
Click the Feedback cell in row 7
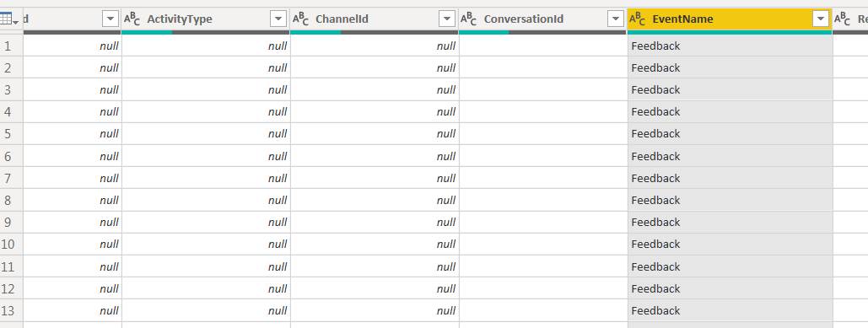(x=730, y=178)
